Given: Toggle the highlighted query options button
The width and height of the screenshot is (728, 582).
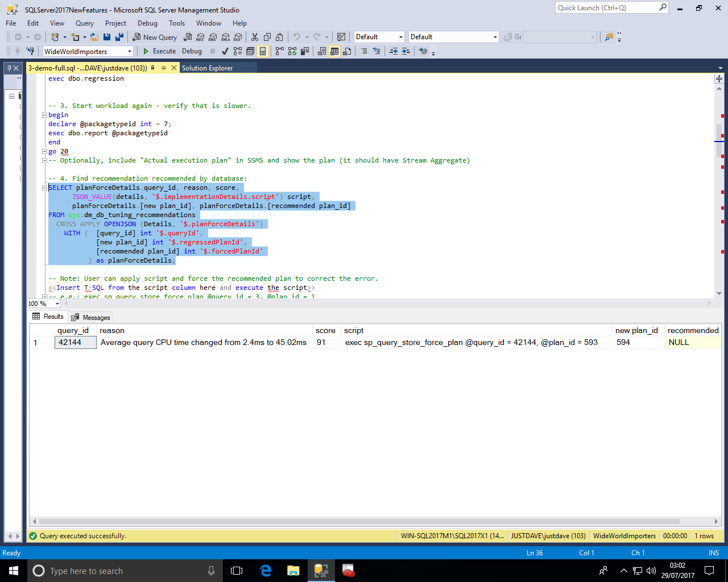Looking at the screenshot, I should point(263,51).
